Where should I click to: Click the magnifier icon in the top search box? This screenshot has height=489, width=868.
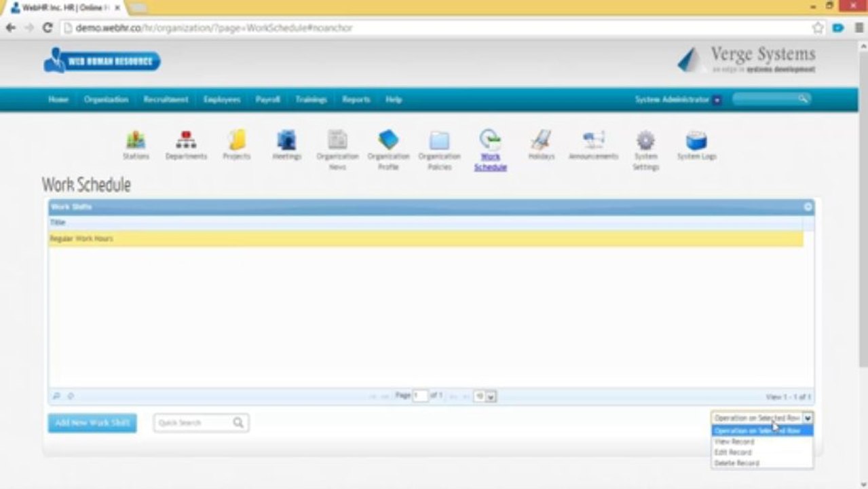[803, 99]
